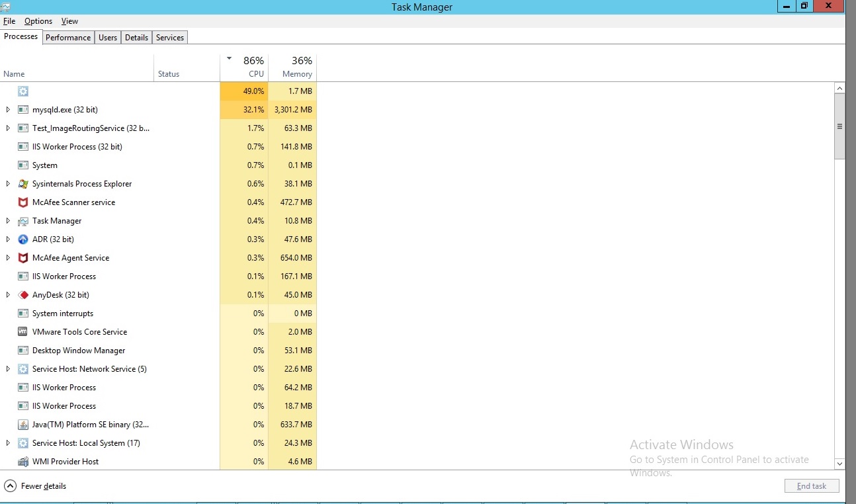
Task: Click the ADR (32 bit) globe icon
Action: [x=23, y=239]
